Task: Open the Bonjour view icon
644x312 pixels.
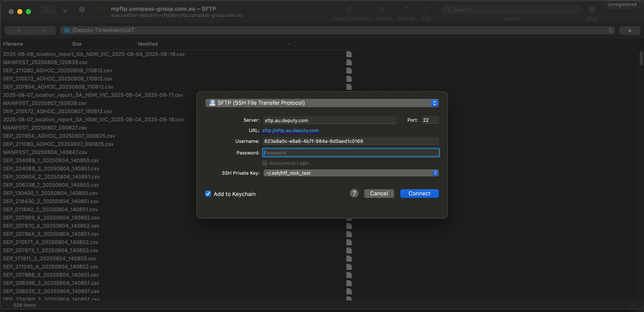Action: point(99,10)
